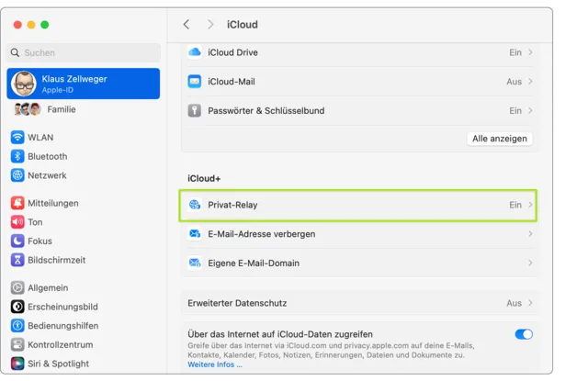Open Bluetooth settings pane
This screenshot has height=381, width=588.
pyautogui.click(x=84, y=156)
